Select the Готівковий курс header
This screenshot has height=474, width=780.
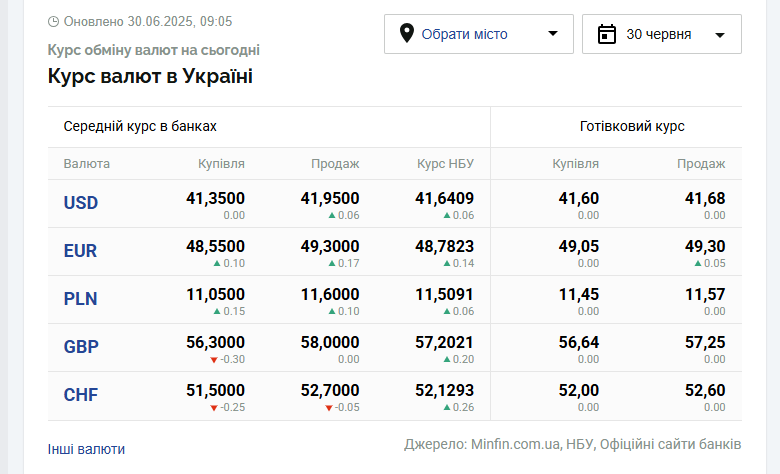tap(632, 126)
